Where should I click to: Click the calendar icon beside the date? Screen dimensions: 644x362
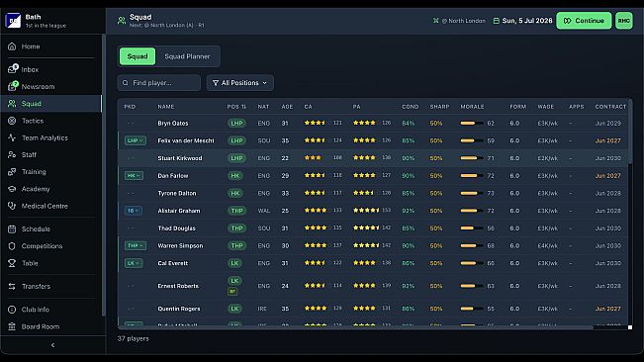(x=497, y=21)
